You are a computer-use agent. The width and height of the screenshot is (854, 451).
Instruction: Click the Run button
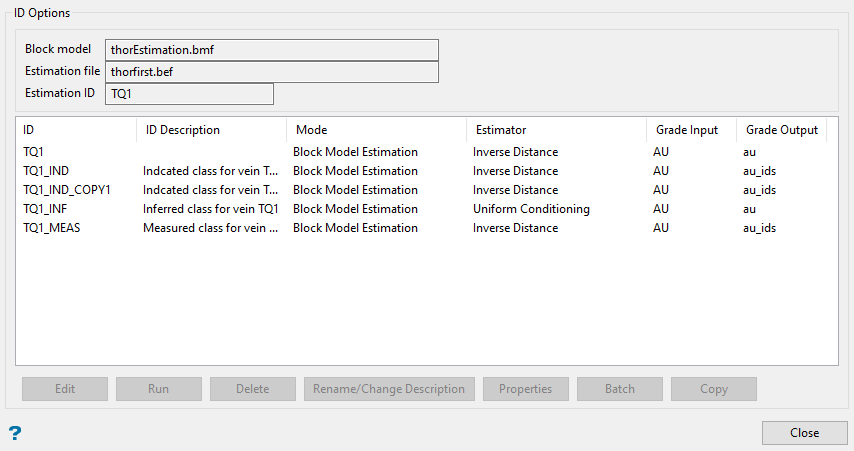[x=158, y=389]
